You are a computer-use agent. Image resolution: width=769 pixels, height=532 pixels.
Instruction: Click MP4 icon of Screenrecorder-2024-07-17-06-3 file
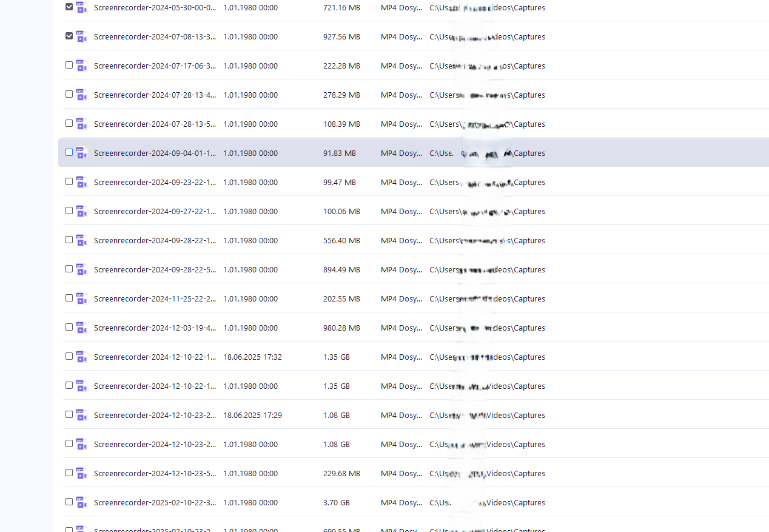click(81, 66)
